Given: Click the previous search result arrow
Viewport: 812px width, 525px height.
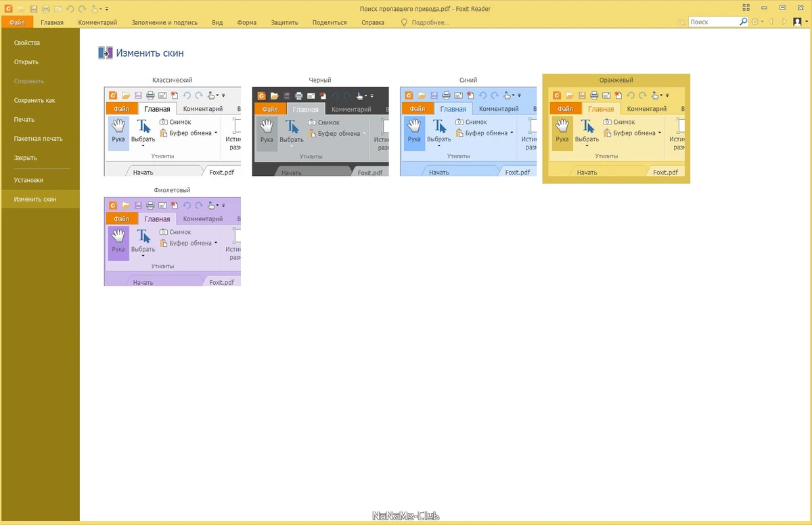Looking at the screenshot, I should coord(771,22).
